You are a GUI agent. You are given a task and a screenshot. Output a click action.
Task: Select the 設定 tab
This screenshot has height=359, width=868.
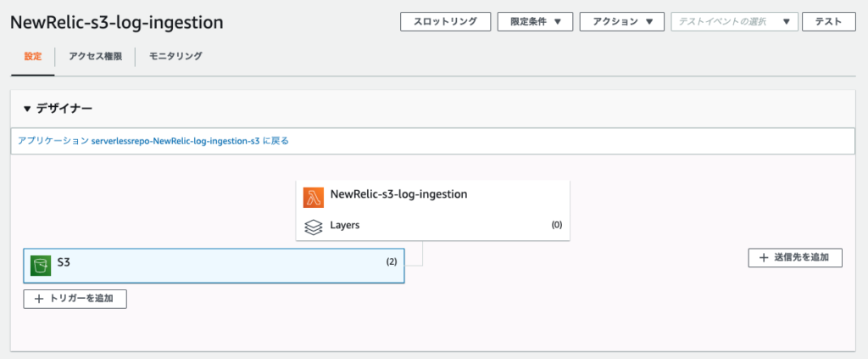(33, 56)
